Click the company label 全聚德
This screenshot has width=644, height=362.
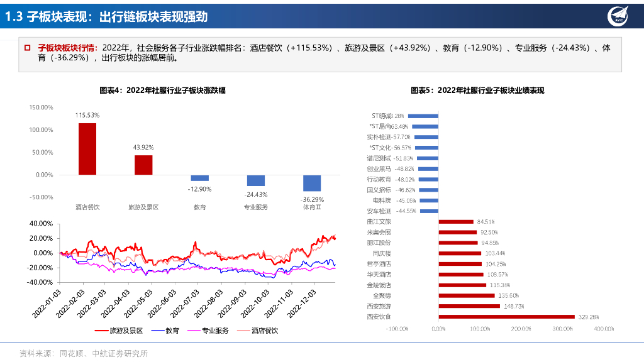382,295
